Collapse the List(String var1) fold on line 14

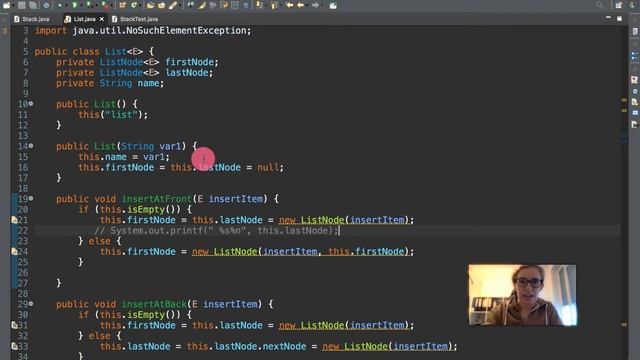31,146
